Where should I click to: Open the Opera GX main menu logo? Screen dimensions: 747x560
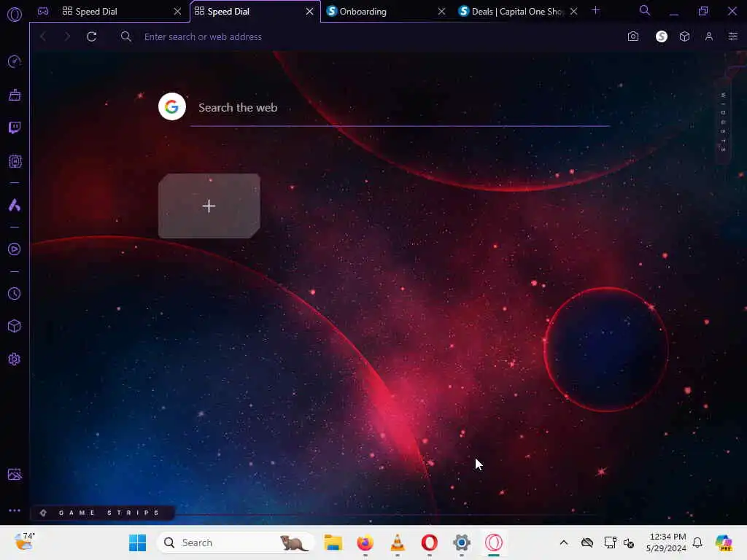tap(15, 15)
